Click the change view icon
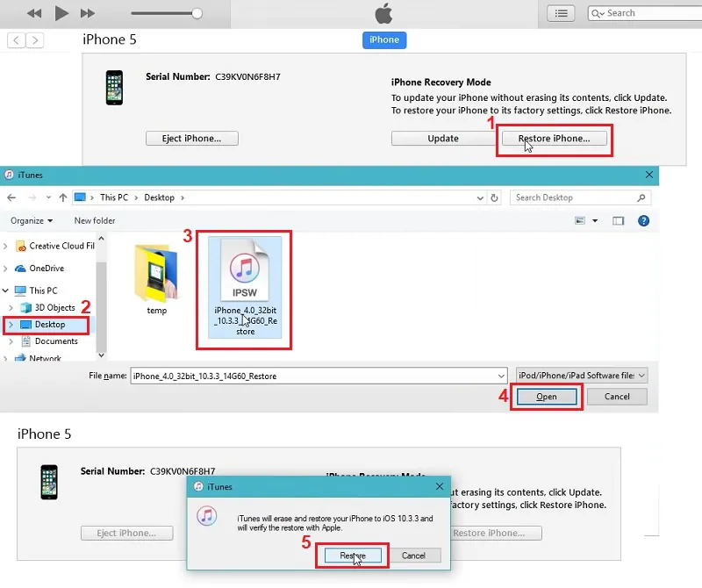This screenshot has height=588, width=702. point(580,221)
